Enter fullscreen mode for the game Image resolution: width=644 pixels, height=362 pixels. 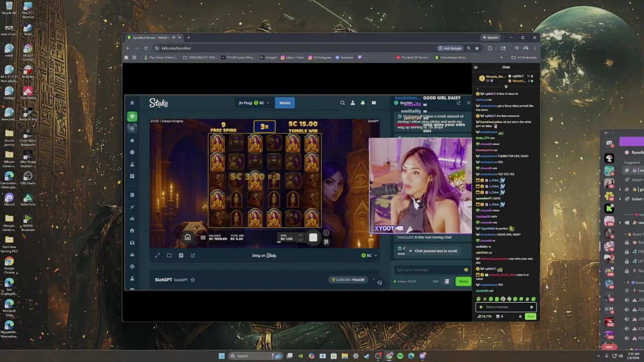(157, 255)
